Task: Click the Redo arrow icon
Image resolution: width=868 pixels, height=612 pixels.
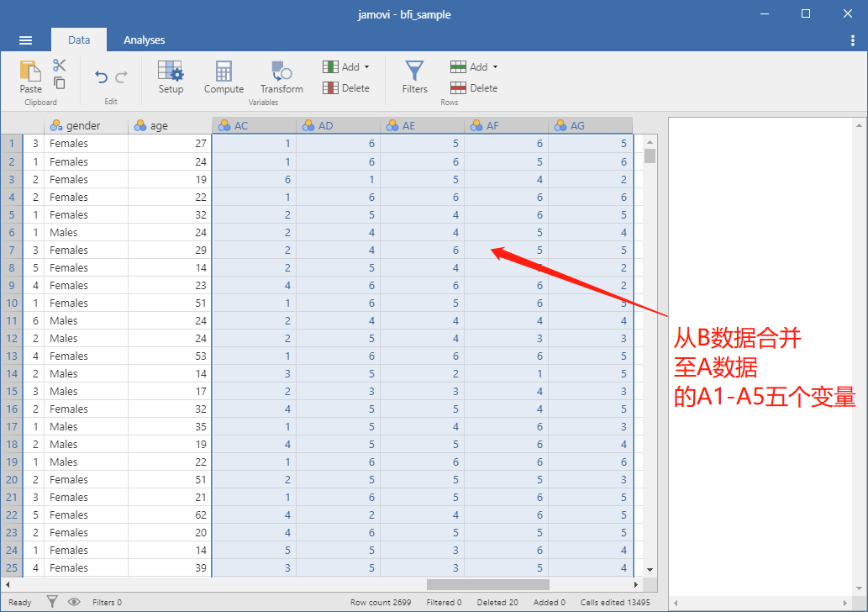Action: click(x=121, y=76)
